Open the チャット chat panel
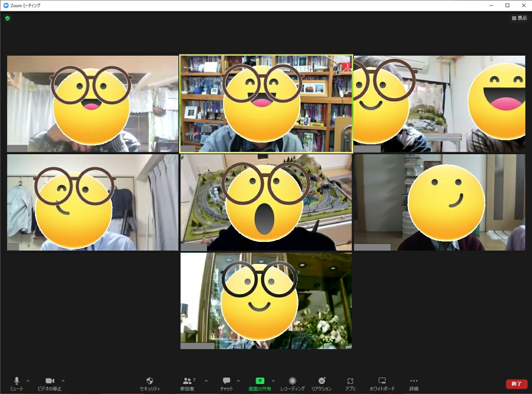The height and width of the screenshot is (394, 532). 227,384
